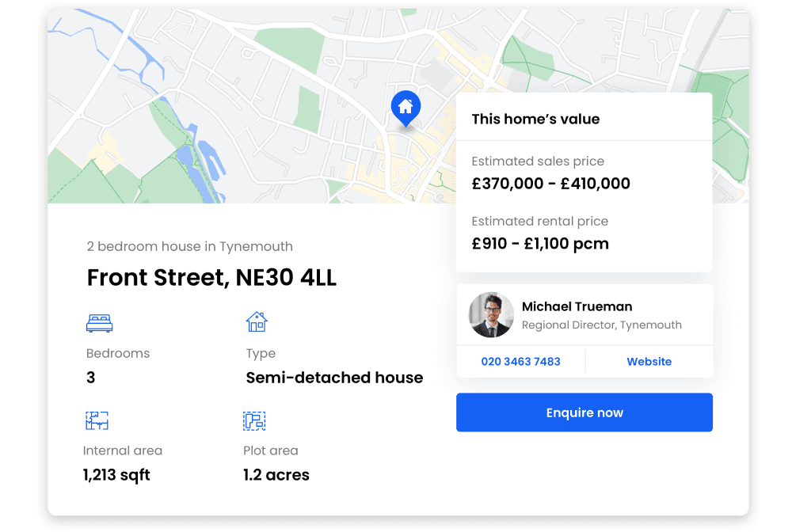Click the Semi-detached house type value

(334, 378)
